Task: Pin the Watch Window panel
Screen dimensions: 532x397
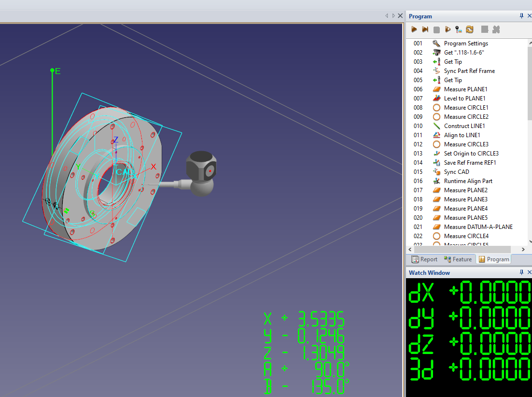Action: coord(521,272)
